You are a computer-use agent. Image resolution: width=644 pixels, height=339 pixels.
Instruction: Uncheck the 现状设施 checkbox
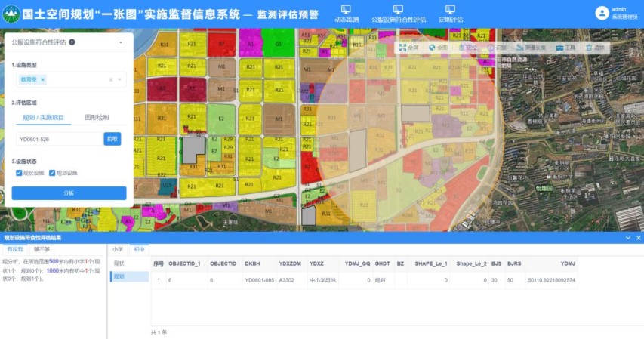click(19, 173)
